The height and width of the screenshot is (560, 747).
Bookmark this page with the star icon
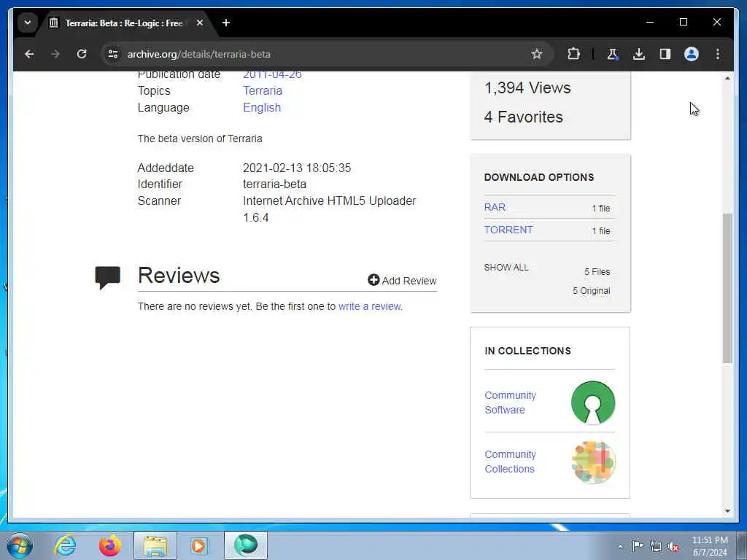[537, 54]
